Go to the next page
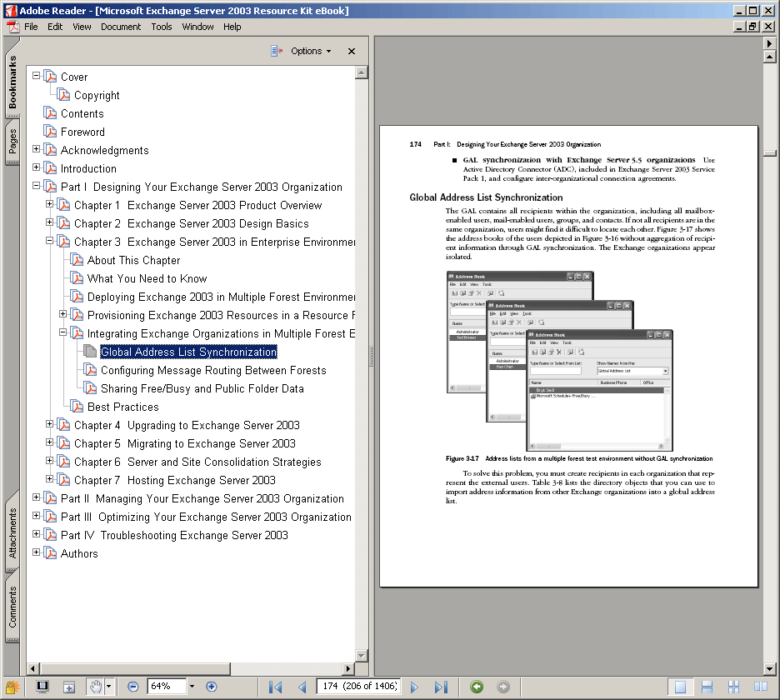The image size is (780, 700). [x=414, y=687]
